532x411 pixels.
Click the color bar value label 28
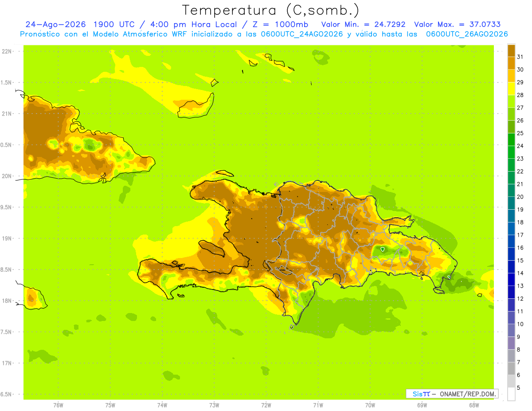click(x=520, y=95)
